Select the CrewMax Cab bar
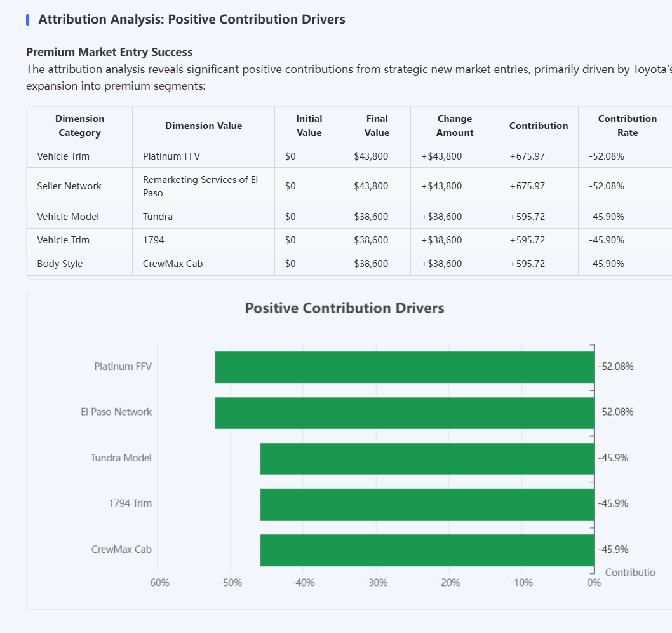The width and height of the screenshot is (672, 633). 426,550
